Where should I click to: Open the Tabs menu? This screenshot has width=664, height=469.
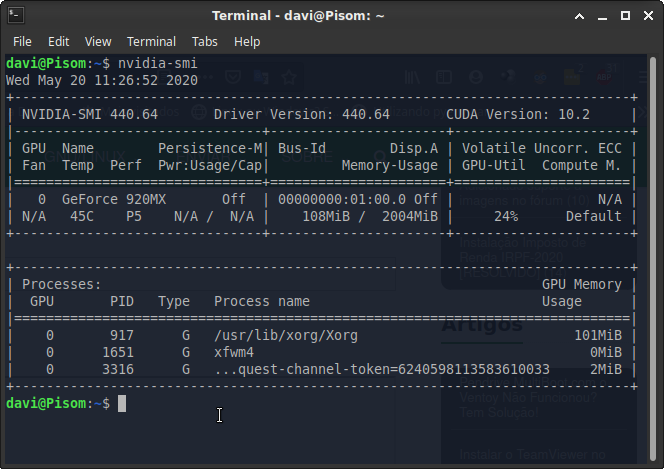[205, 42]
